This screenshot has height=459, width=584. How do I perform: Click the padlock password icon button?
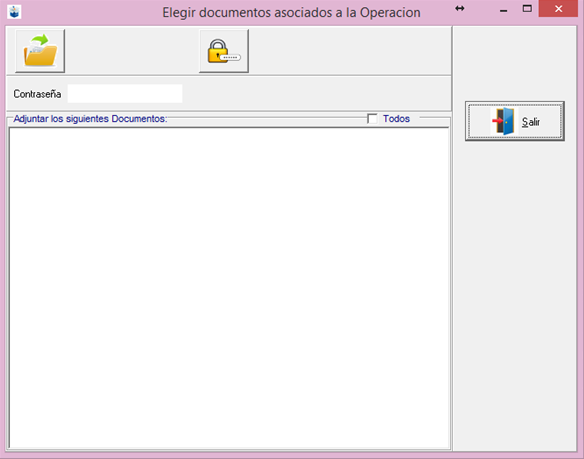click(224, 51)
